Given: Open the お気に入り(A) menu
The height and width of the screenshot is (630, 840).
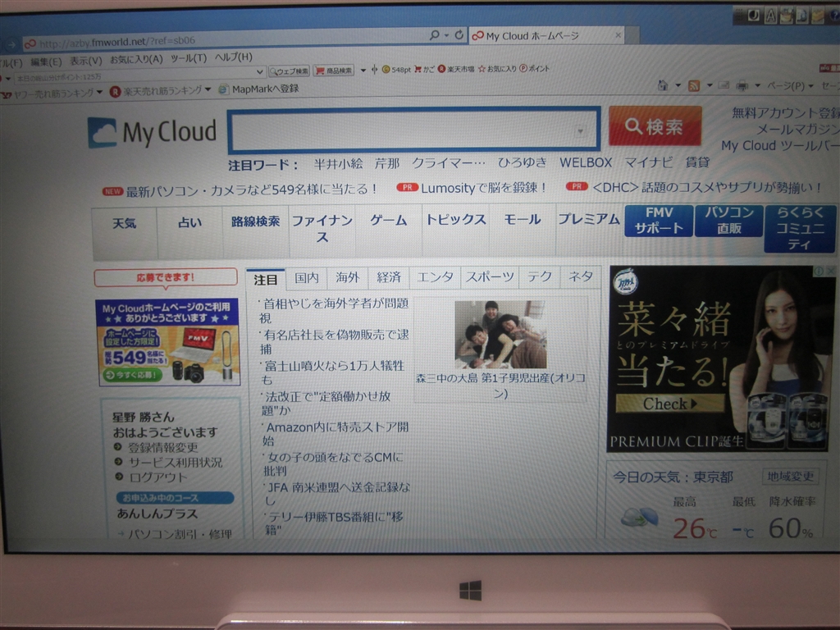Looking at the screenshot, I should (136, 59).
